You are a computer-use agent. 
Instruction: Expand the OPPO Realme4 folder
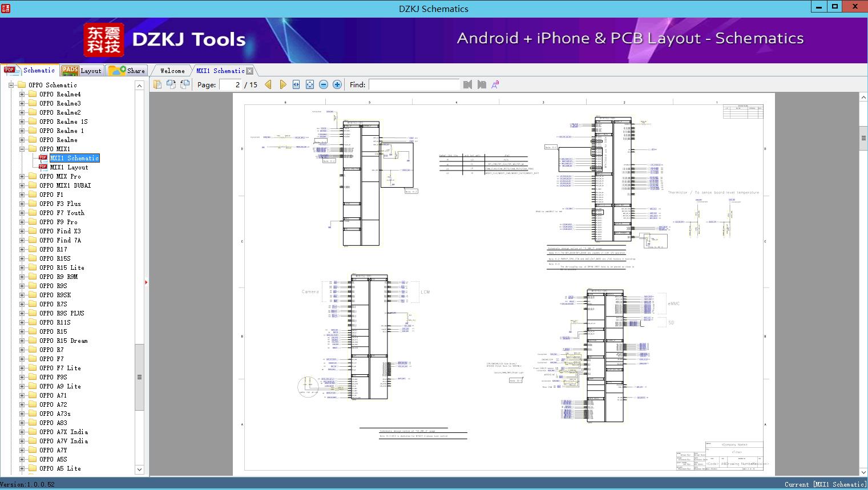click(22, 94)
